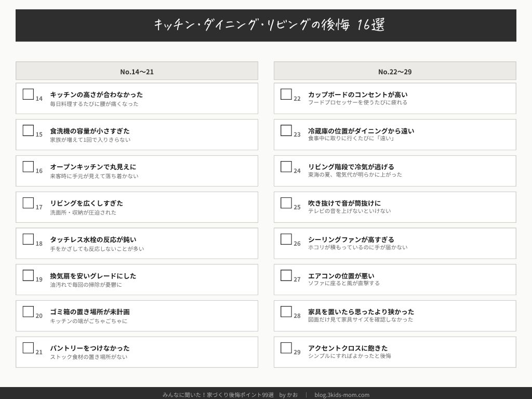Image resolution: width=532 pixels, height=399 pixels.
Task: Tick the box for 18 タッチレス水栓の反応が鈍い
Action: (28, 240)
